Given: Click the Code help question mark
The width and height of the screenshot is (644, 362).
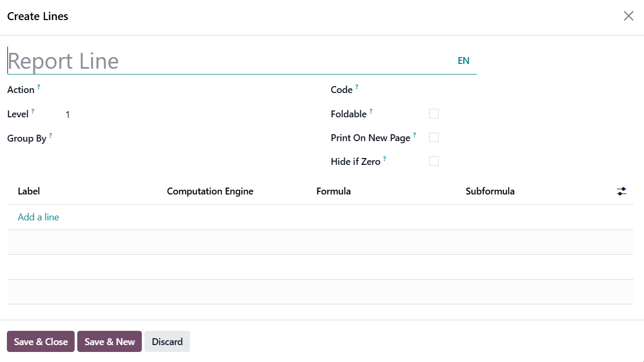Looking at the screenshot, I should pyautogui.click(x=357, y=87).
